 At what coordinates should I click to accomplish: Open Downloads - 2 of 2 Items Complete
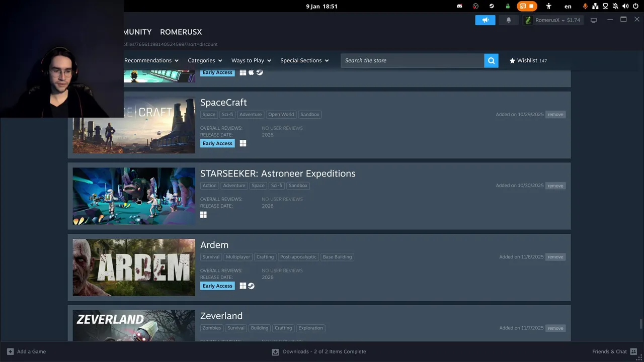coord(325,351)
